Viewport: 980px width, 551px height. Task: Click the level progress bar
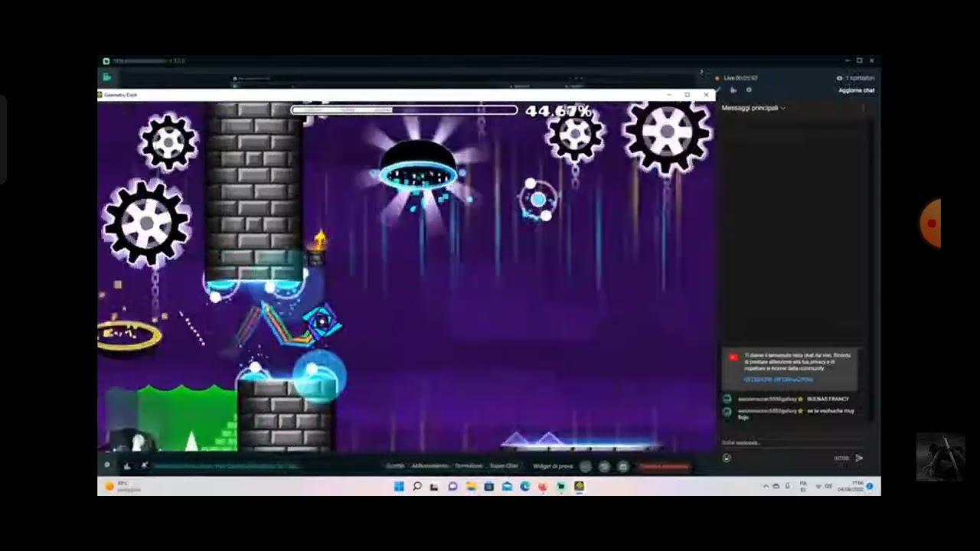tap(404, 110)
